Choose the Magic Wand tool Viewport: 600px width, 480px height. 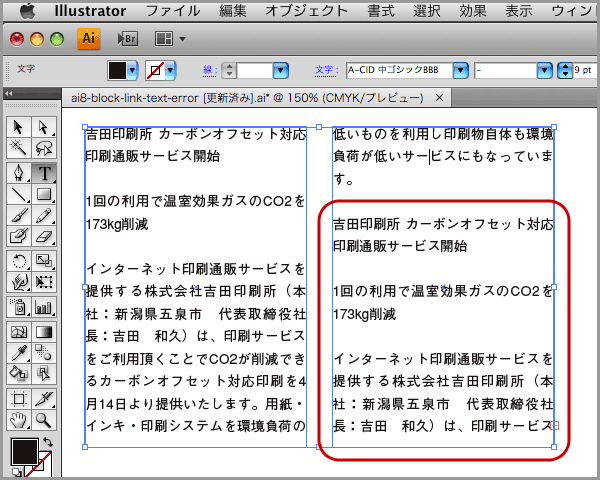point(18,148)
